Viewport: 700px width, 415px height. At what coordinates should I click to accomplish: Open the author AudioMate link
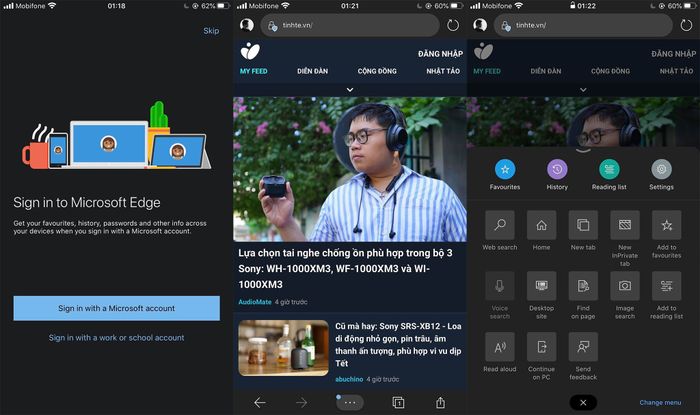254,302
